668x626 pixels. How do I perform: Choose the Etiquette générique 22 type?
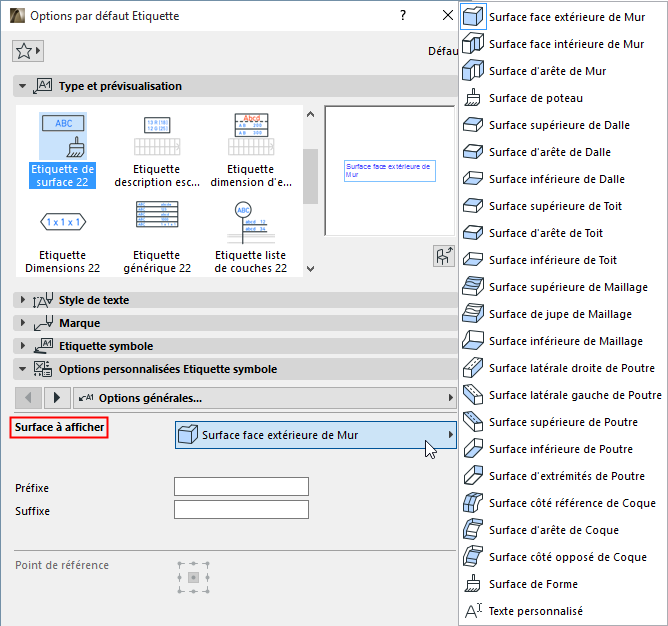[x=157, y=237]
